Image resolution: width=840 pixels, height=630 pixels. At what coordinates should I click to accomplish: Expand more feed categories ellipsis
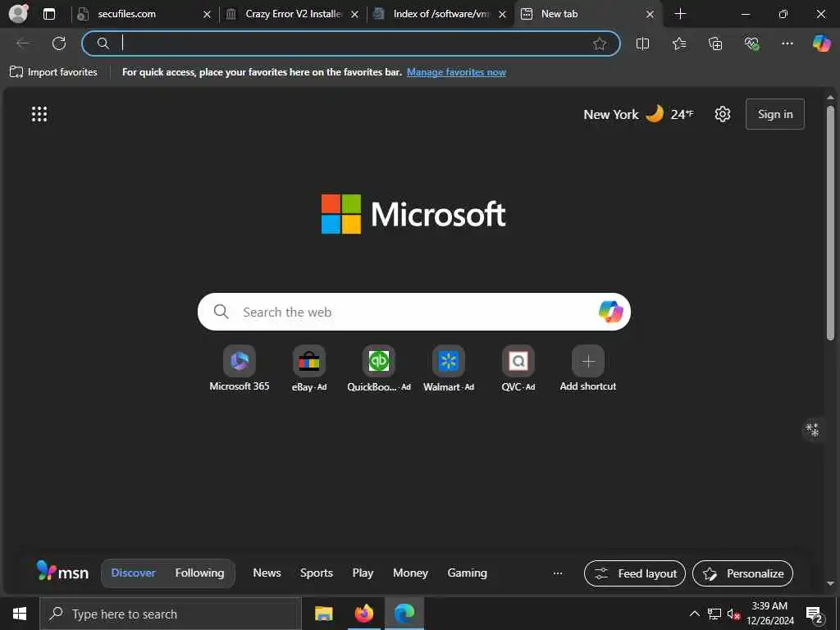coord(558,573)
